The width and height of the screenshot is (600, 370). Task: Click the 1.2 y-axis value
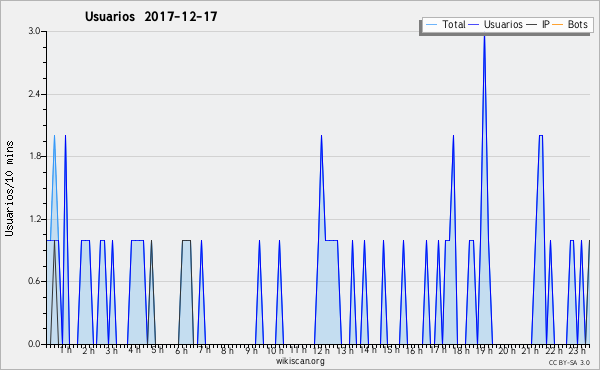click(34, 219)
